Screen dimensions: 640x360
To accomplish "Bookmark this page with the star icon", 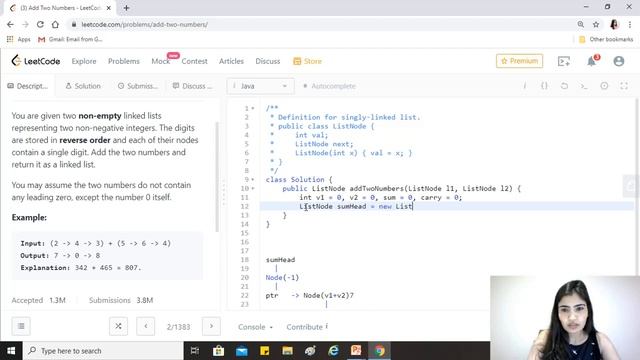I will (596, 24).
